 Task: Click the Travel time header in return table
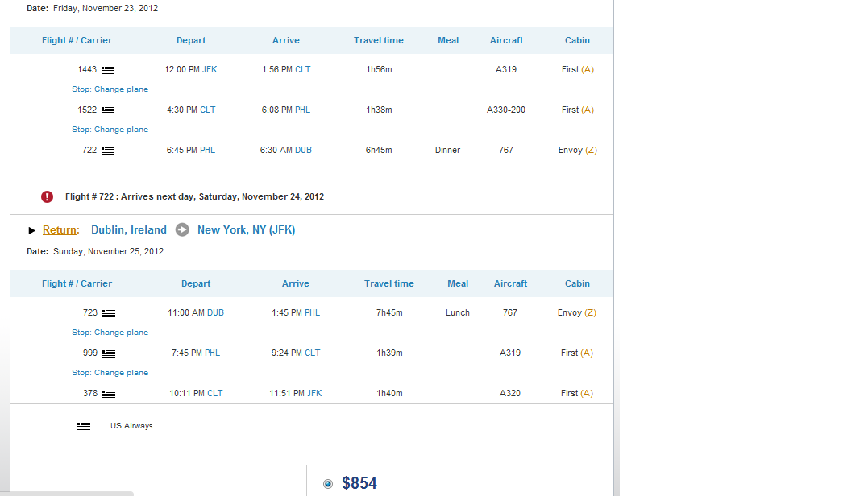point(388,283)
